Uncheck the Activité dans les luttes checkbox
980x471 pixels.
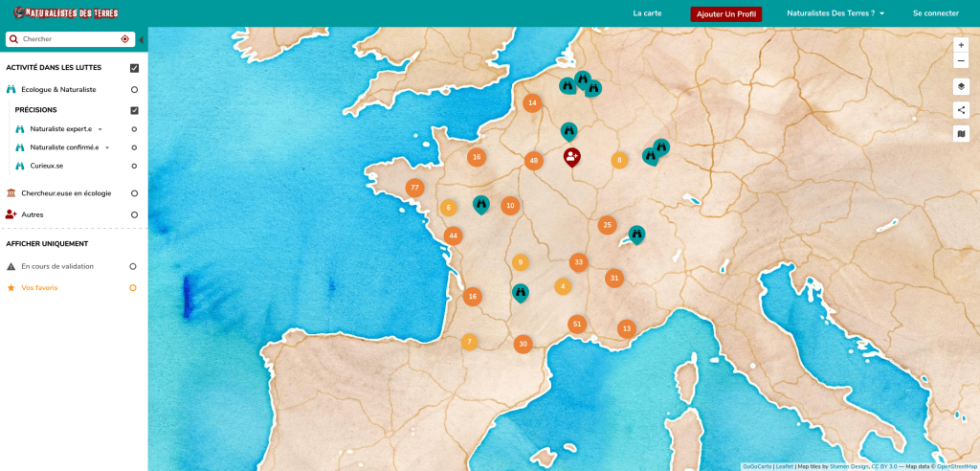click(x=134, y=68)
